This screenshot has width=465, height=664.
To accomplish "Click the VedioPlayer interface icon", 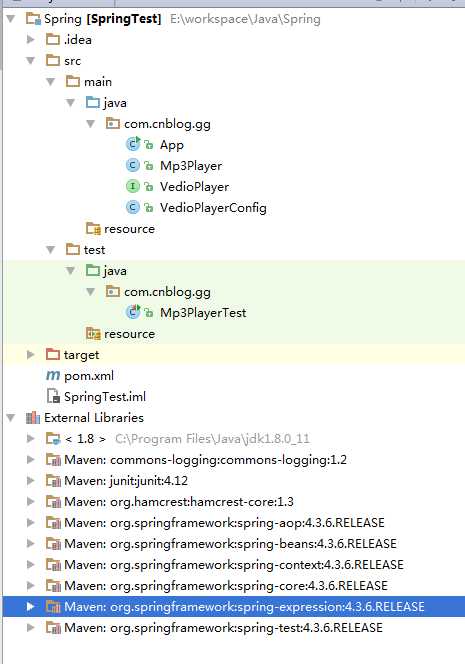I will pyautogui.click(x=133, y=186).
